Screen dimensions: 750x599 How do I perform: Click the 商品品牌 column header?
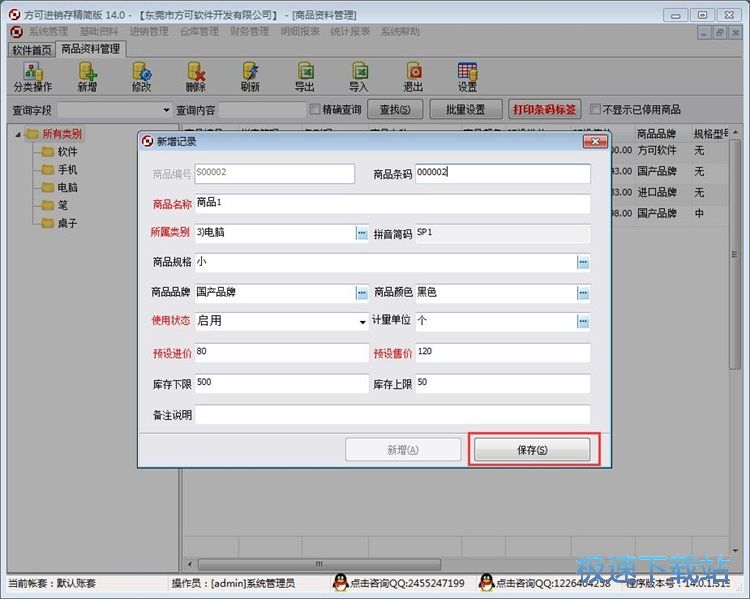point(656,134)
